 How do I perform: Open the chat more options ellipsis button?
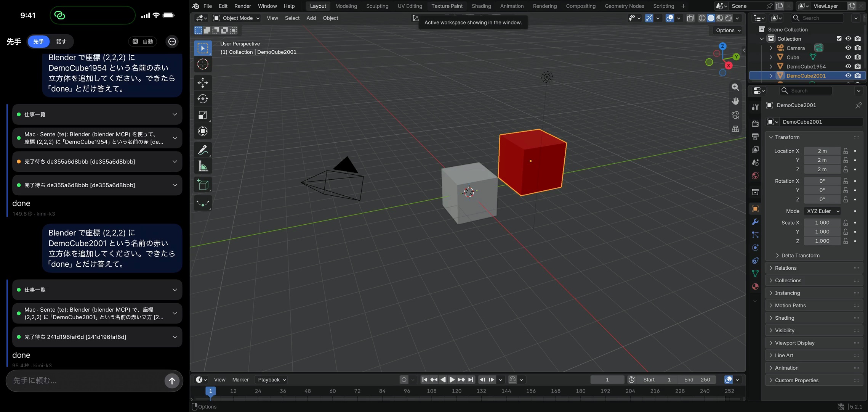click(172, 42)
